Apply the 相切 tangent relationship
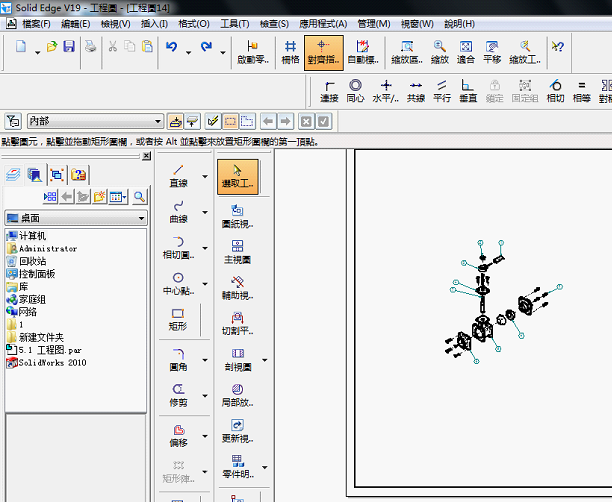 tap(555, 91)
